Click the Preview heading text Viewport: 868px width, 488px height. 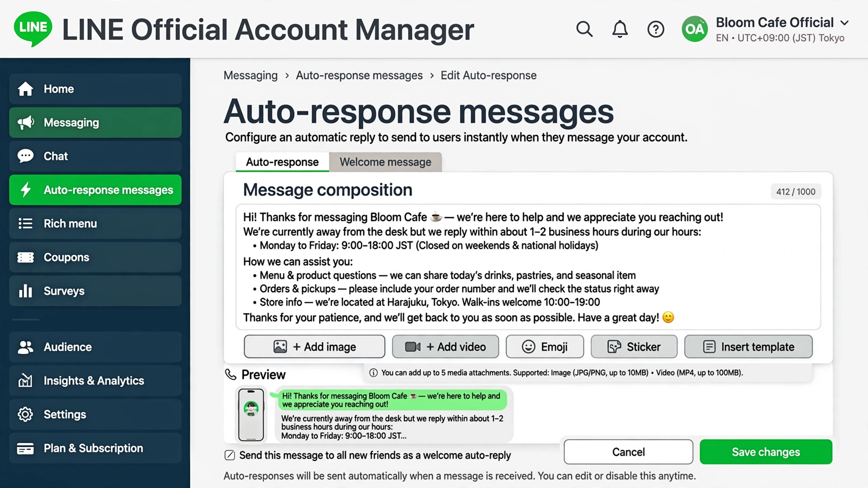pos(264,375)
